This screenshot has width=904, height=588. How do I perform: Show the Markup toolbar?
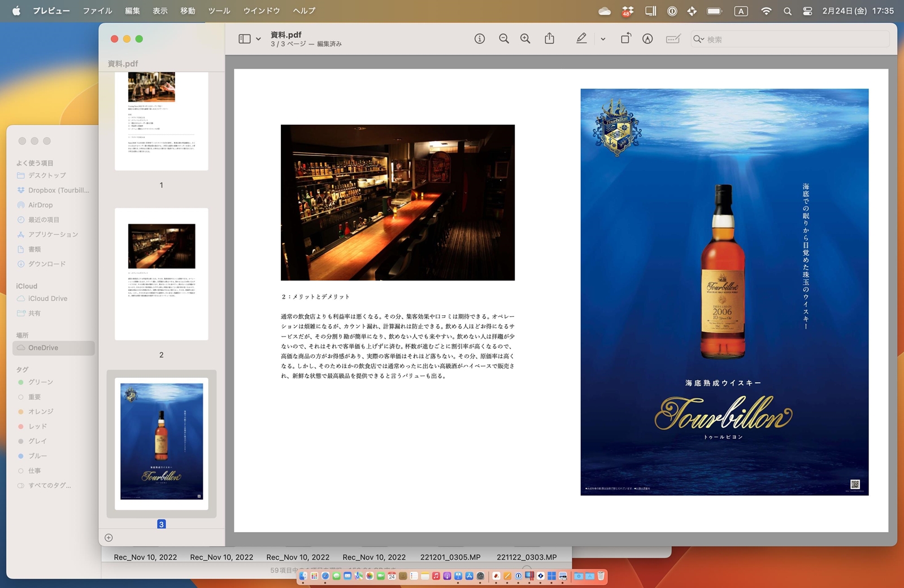pyautogui.click(x=581, y=38)
